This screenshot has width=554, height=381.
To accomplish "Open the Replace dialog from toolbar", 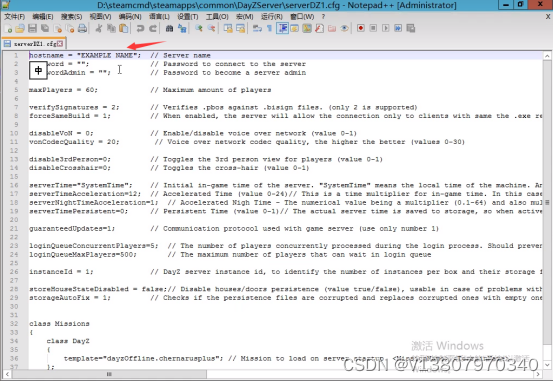I will [x=182, y=29].
